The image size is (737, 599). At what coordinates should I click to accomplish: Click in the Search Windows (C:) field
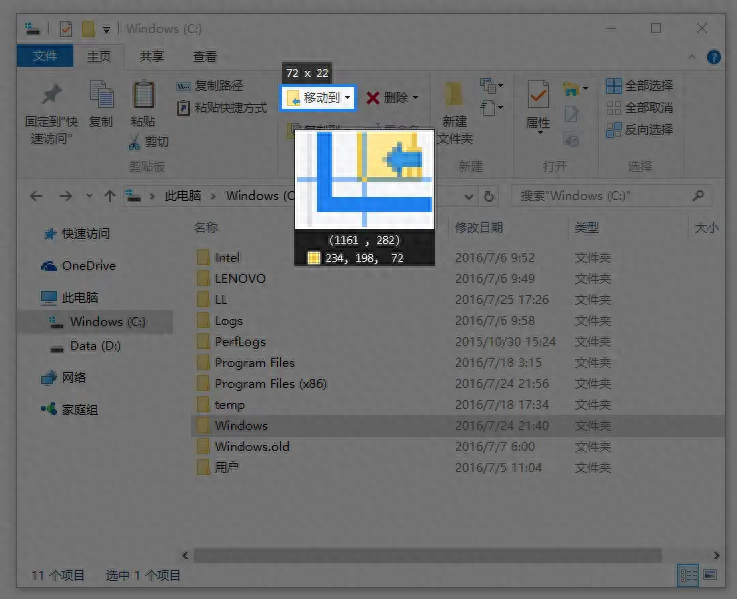[x=612, y=196]
